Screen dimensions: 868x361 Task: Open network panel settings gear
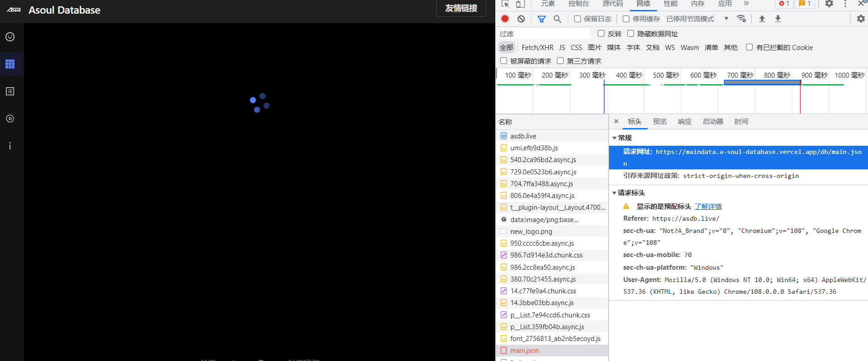tap(861, 19)
